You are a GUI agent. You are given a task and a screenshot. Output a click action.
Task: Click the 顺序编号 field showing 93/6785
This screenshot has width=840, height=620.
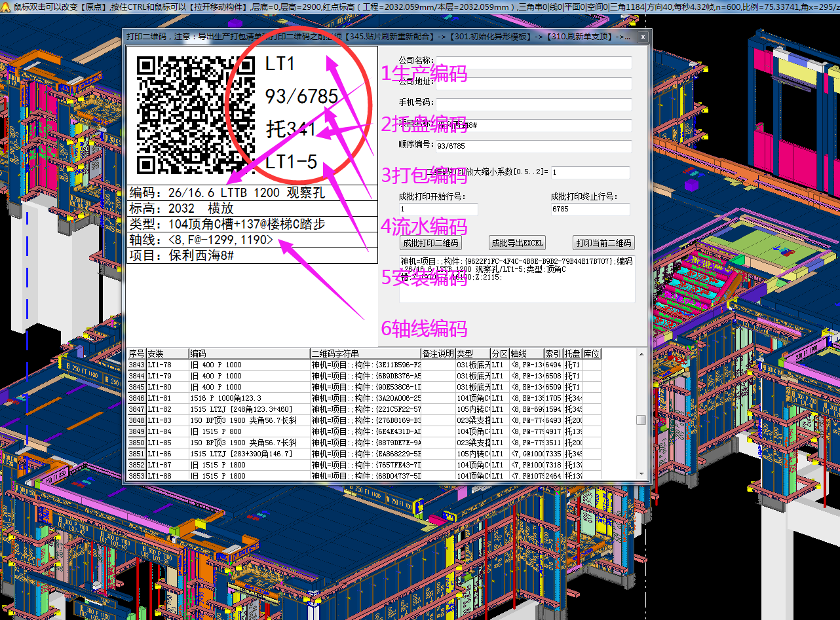tap(533, 147)
